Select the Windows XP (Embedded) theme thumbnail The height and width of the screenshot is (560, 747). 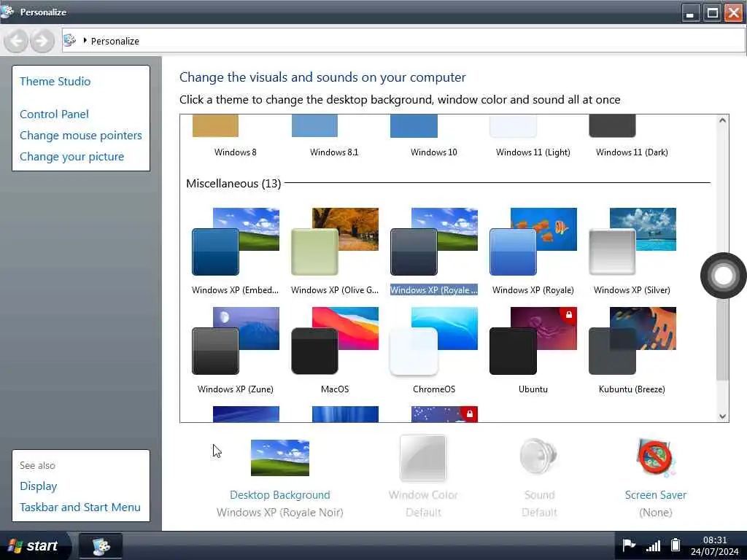pos(236,241)
